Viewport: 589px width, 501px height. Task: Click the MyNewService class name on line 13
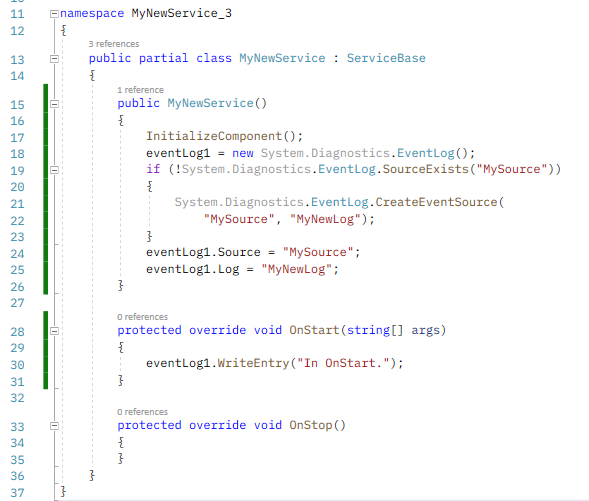[x=282, y=58]
